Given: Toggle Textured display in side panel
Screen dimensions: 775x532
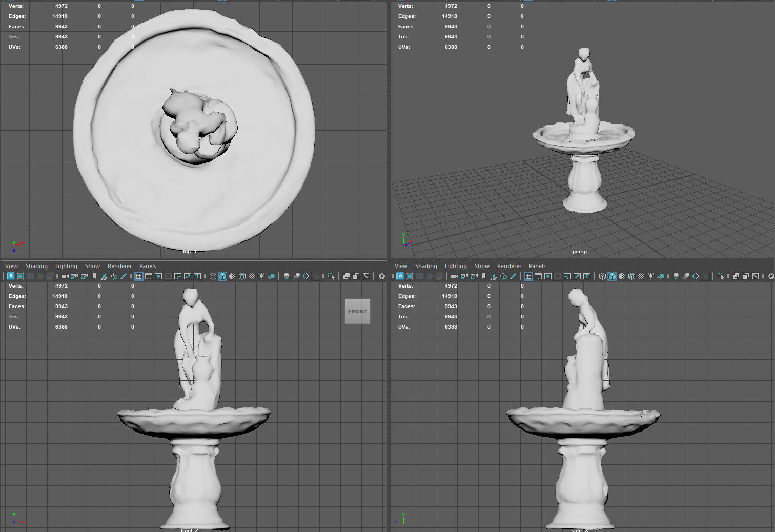Looking at the screenshot, I should pos(641,276).
